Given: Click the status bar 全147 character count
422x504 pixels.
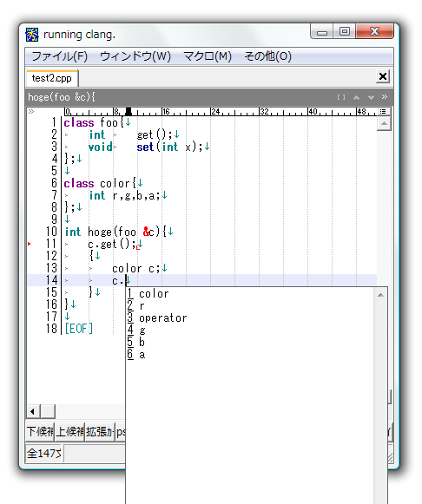Looking at the screenshot, I should 44,454.
